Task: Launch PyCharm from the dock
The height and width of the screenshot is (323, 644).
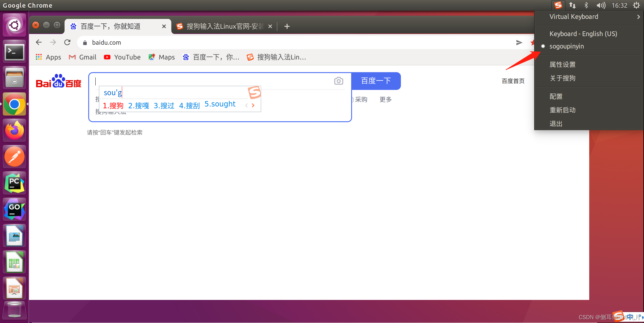Action: coord(14,183)
